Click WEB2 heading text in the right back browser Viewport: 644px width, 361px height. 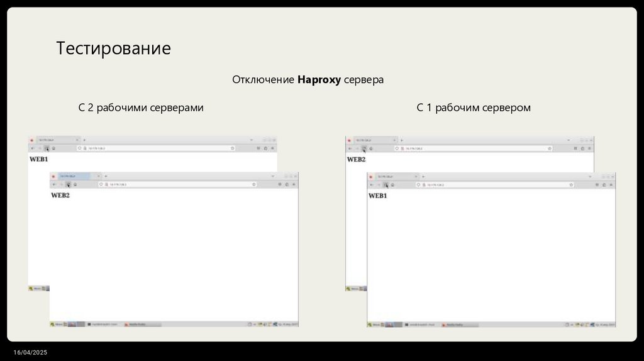coord(356,159)
